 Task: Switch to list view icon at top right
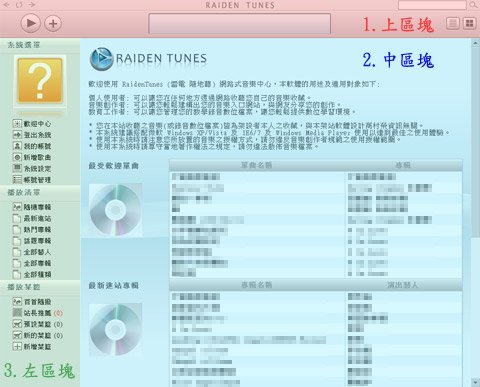point(453,23)
